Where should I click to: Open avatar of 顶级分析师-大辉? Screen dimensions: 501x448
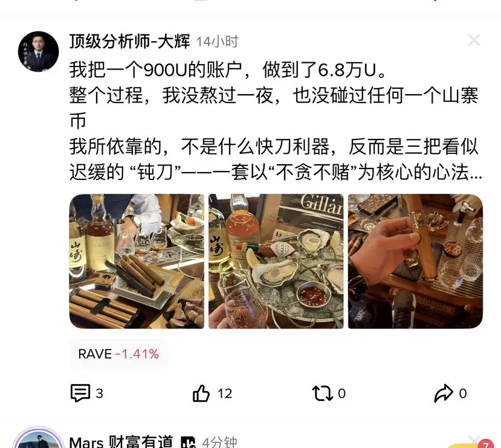coord(38,51)
